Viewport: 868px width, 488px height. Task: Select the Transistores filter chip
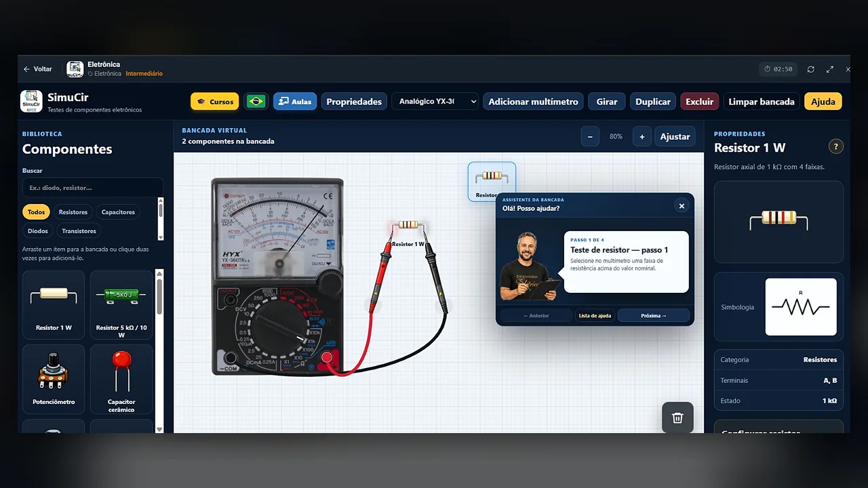[x=79, y=231]
